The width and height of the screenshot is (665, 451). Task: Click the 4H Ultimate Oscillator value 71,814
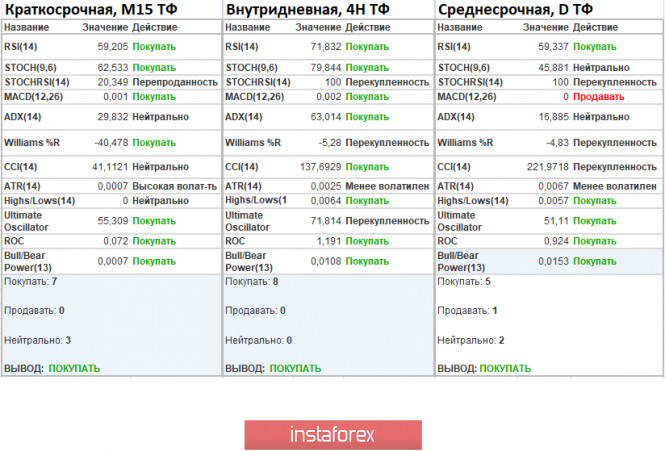[326, 221]
